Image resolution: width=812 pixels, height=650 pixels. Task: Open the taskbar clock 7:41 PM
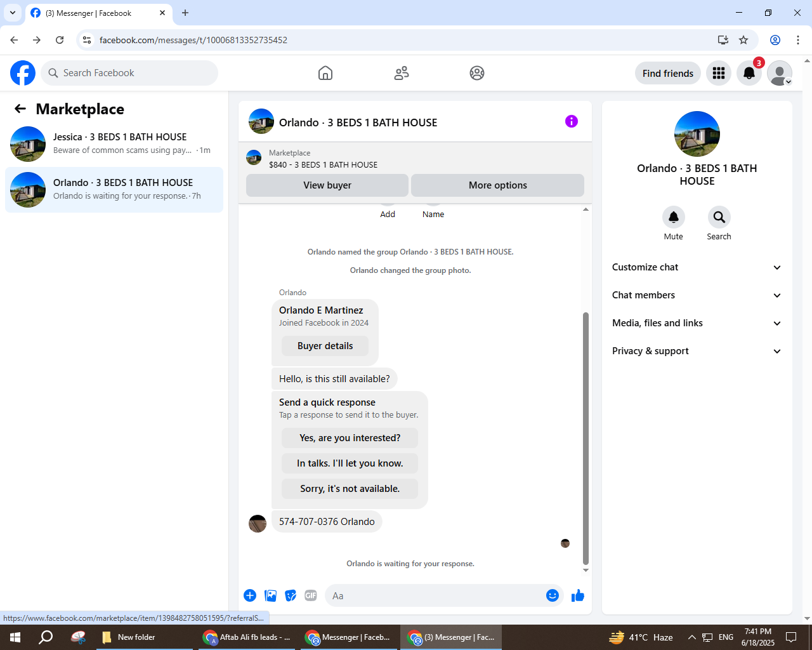tap(758, 637)
